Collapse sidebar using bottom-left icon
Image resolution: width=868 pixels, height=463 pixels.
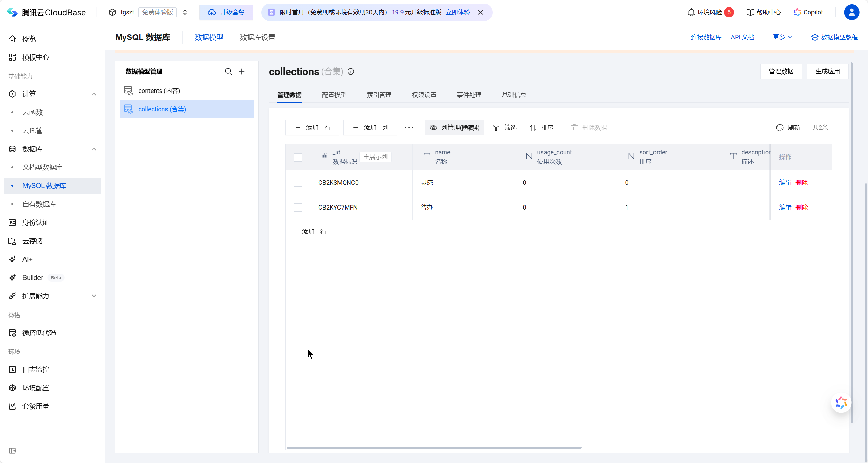(12, 451)
